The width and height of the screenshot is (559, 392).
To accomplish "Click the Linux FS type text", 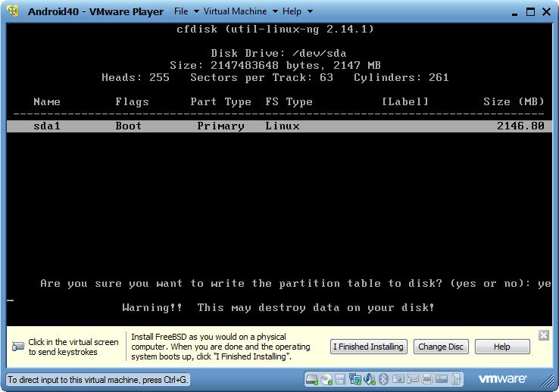I will pos(283,126).
